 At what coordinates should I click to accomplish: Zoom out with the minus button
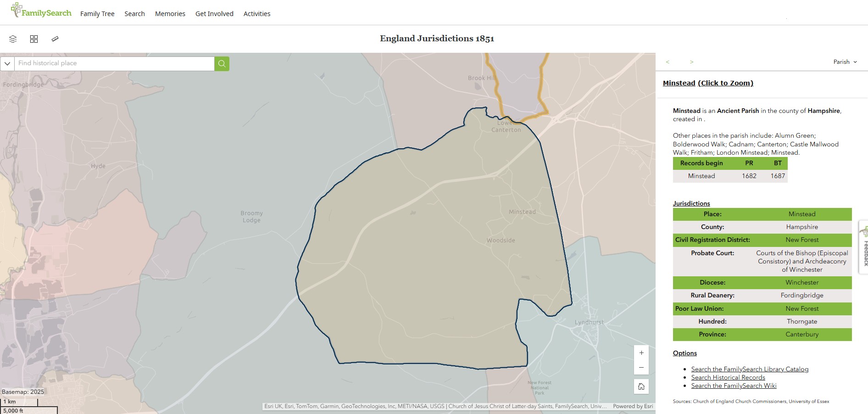tap(641, 367)
